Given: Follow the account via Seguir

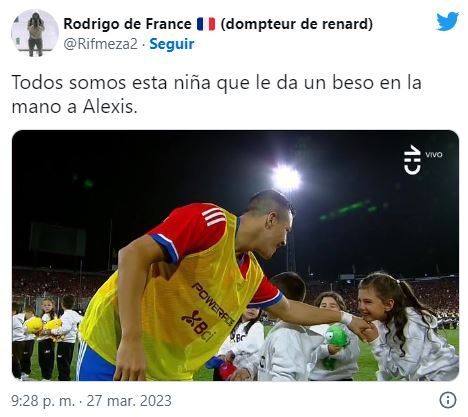Looking at the screenshot, I should 172,44.
